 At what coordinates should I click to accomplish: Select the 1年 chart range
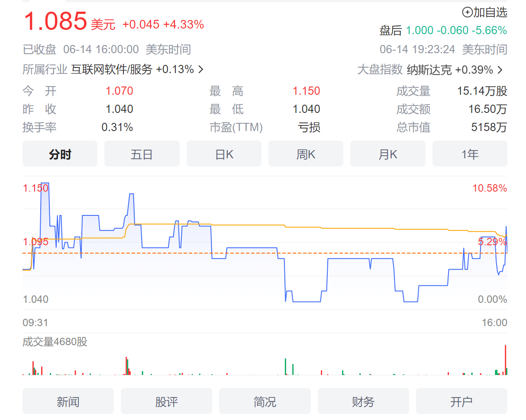470,154
